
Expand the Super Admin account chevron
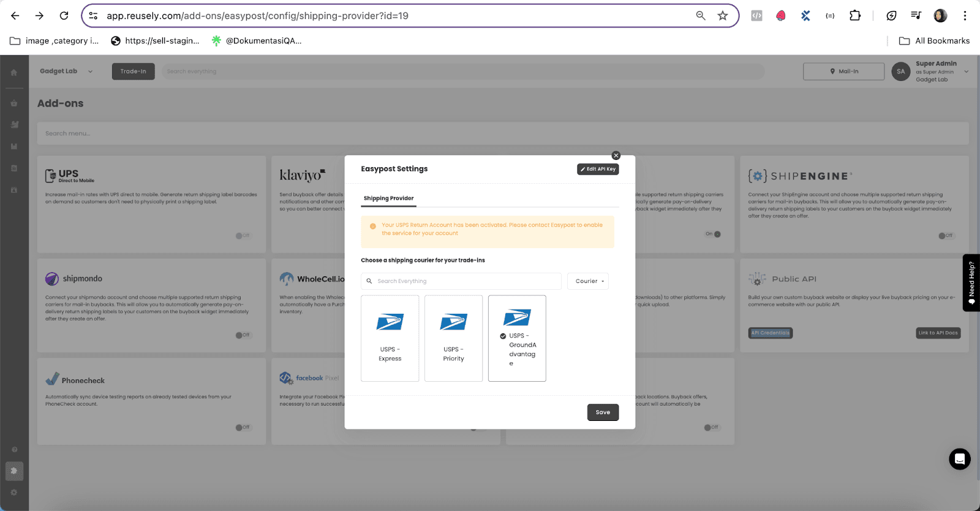point(967,72)
